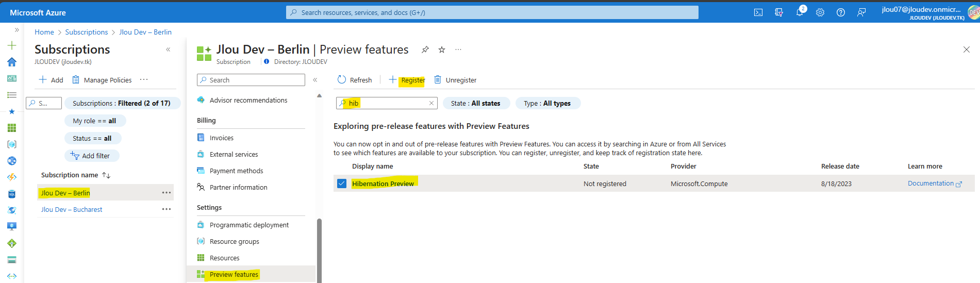Open Subscriptions toolbar more options ellipsis
The height and width of the screenshot is (283, 980).
point(144,79)
